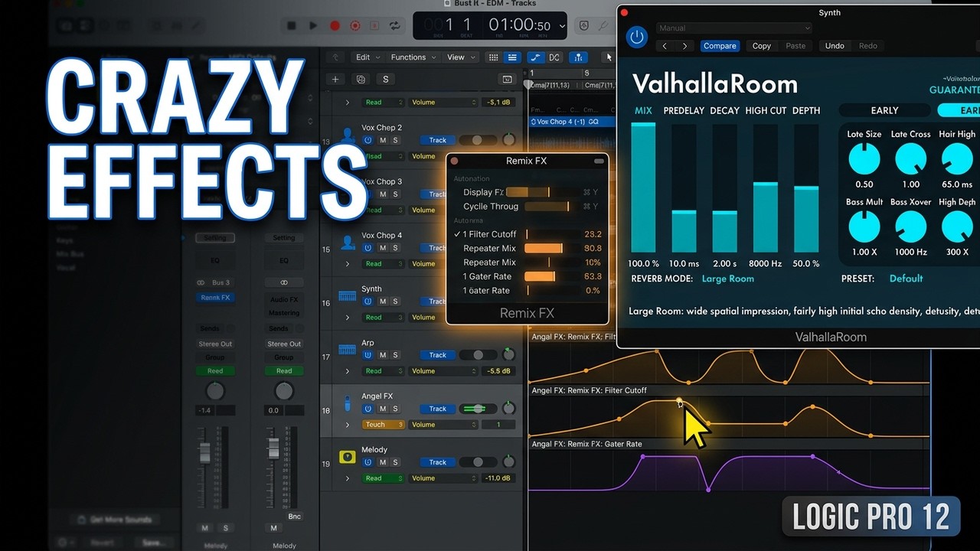Screen dimensions: 980x551
Task: Click the Vox Chep 2 vocal icon
Action: pos(348,135)
